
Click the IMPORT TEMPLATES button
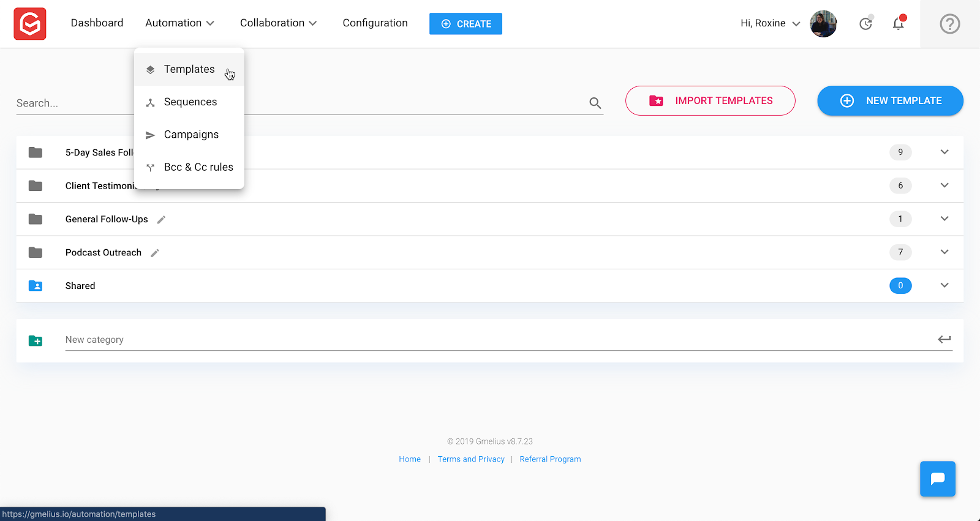coord(710,100)
